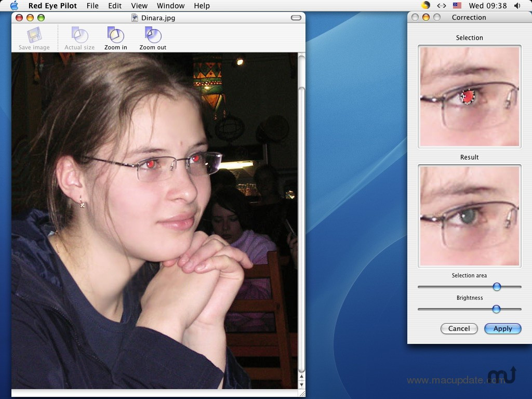532x399 pixels.
Task: Close the Dinara.jpg window with red button
Action: click(x=19, y=18)
